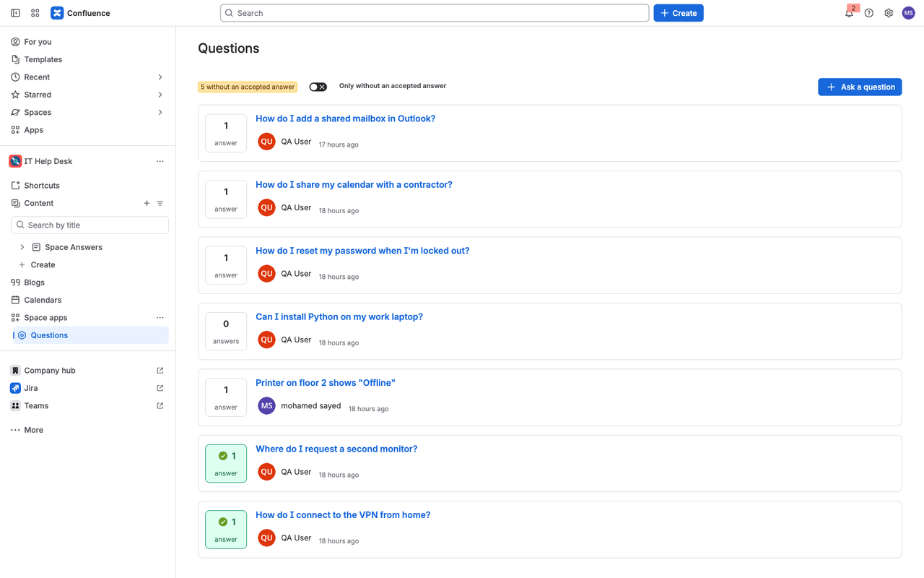Click the Search by title field

[x=90, y=225]
